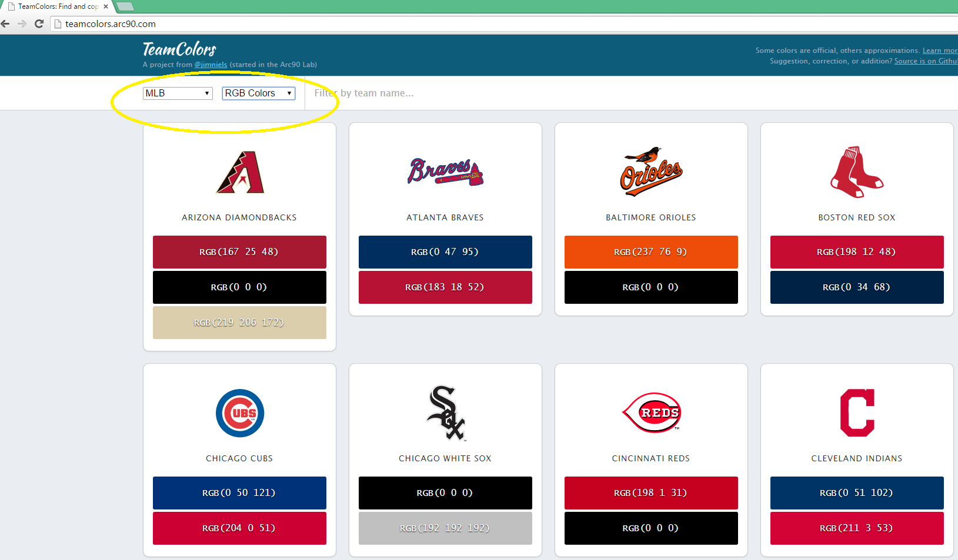Close the TeamColors browser tab
The width and height of the screenshot is (958, 560).
click(x=106, y=6)
